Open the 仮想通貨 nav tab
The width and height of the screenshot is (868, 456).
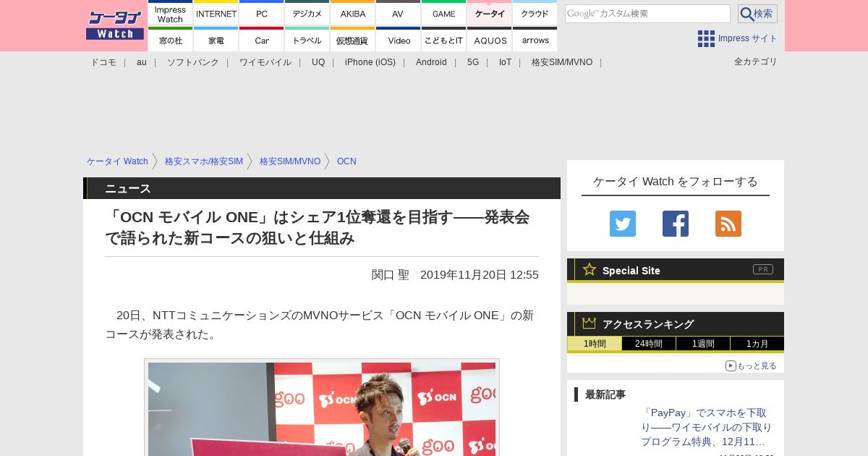pos(353,39)
